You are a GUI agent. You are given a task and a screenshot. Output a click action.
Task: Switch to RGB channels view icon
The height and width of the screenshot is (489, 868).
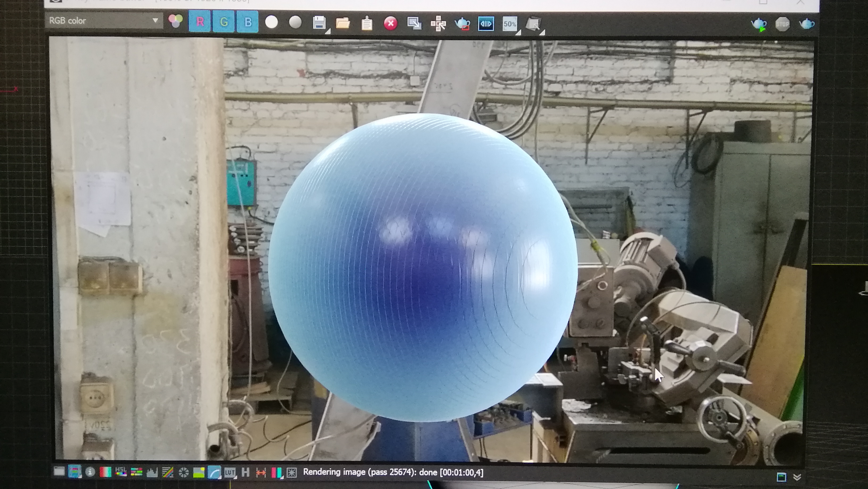point(176,21)
